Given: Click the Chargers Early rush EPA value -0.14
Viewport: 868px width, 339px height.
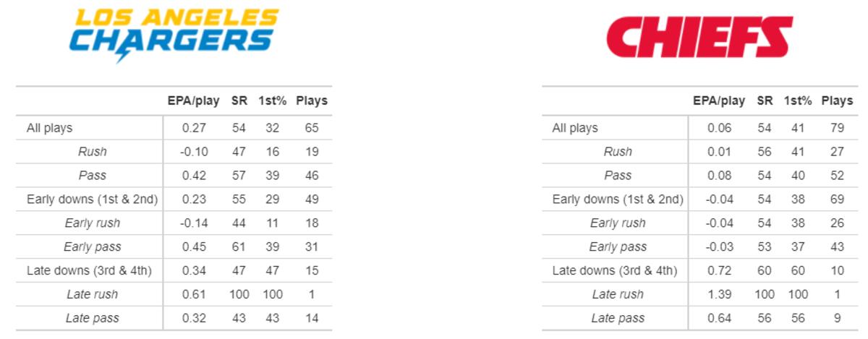Looking at the screenshot, I should [x=192, y=223].
